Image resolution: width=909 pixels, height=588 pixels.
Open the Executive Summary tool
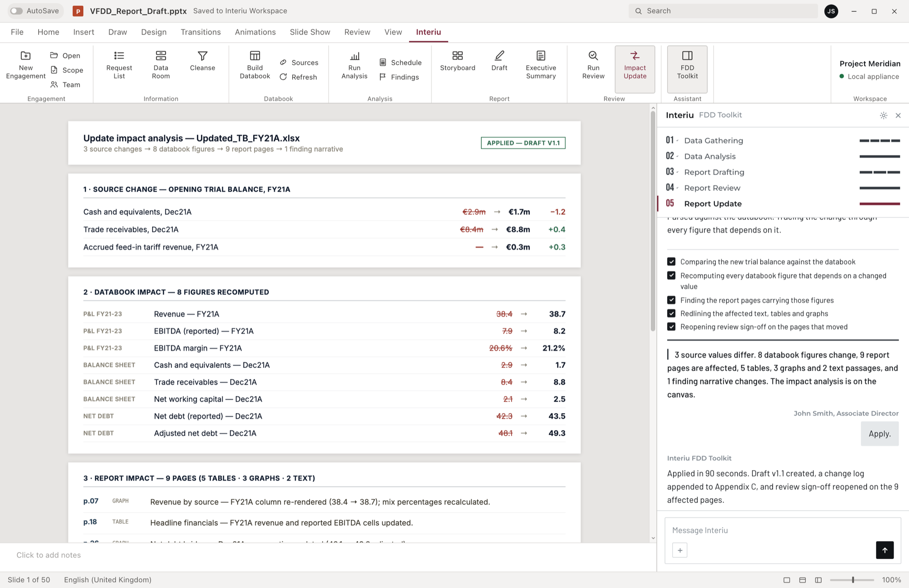click(x=541, y=65)
